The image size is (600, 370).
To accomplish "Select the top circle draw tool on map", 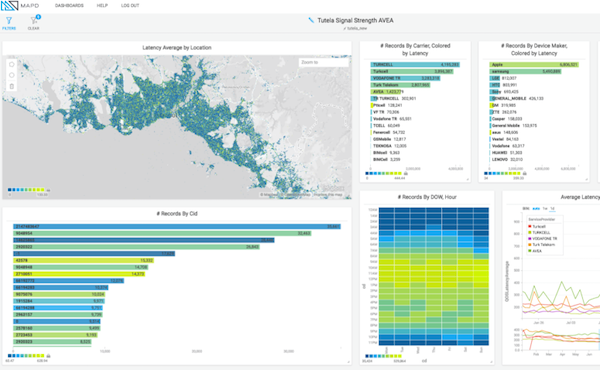I will click(x=11, y=64).
